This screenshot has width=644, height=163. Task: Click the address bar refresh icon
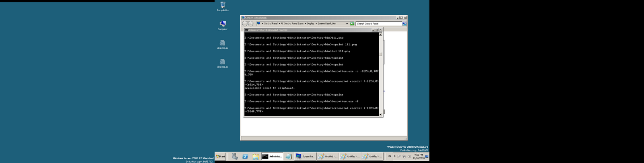352,24
